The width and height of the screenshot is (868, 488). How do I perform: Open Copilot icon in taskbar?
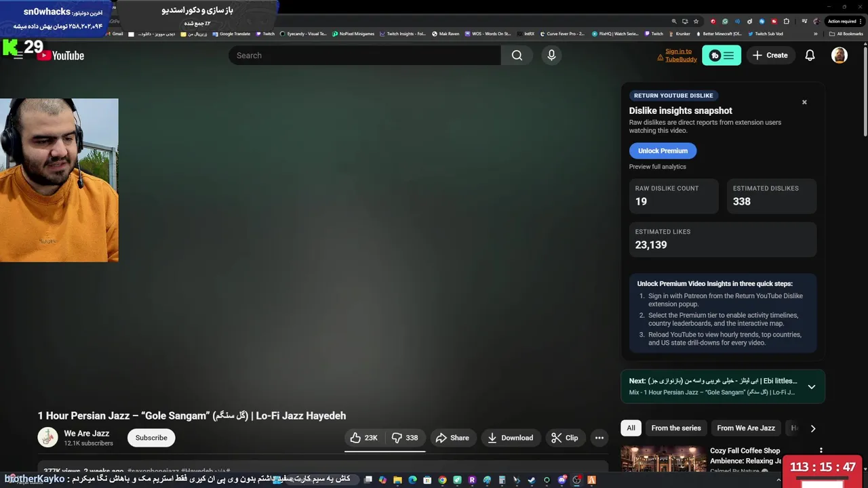(x=382, y=480)
